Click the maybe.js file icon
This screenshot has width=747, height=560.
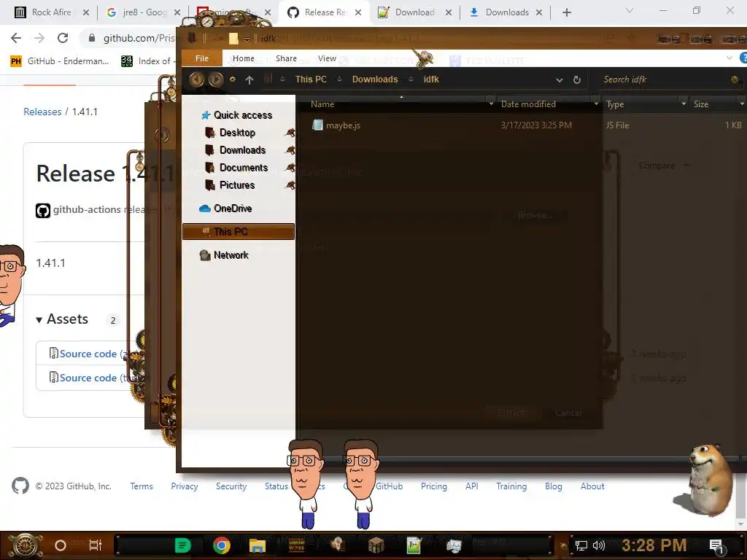coord(317,125)
